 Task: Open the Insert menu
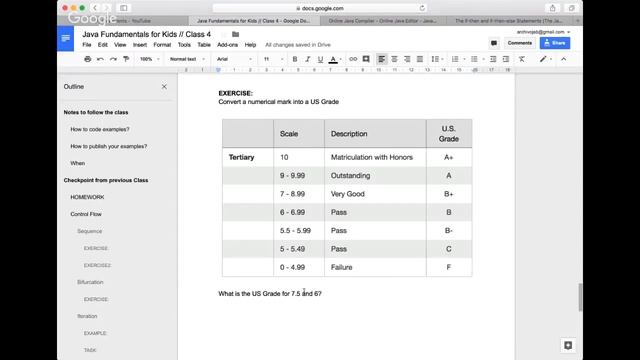(x=140, y=45)
